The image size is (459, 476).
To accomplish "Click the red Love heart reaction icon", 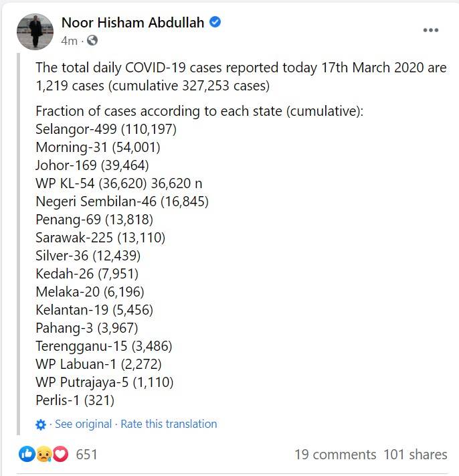I will [61, 454].
